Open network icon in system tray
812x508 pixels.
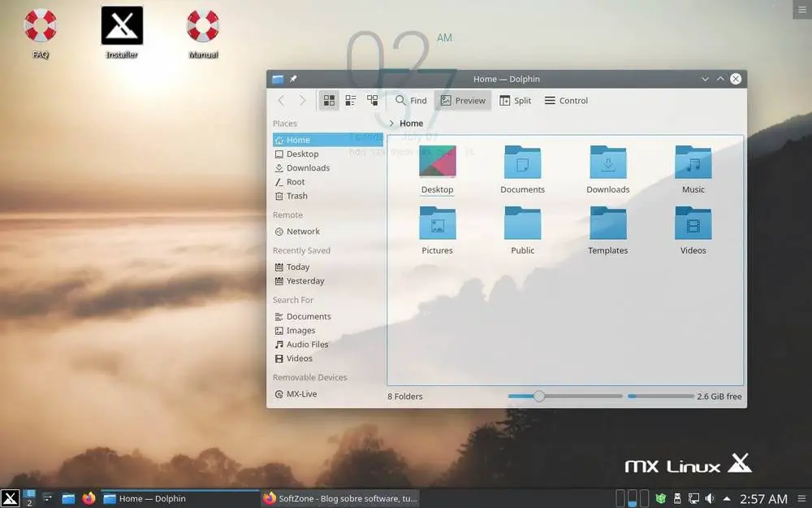(693, 499)
